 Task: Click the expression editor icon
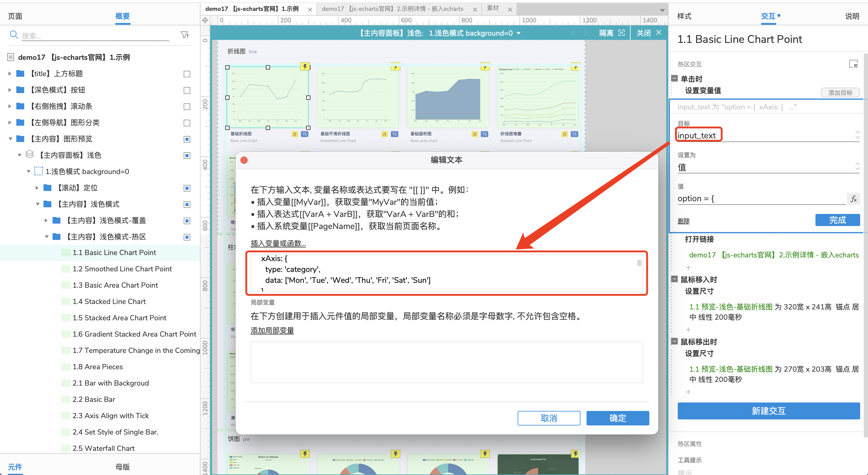click(x=854, y=198)
